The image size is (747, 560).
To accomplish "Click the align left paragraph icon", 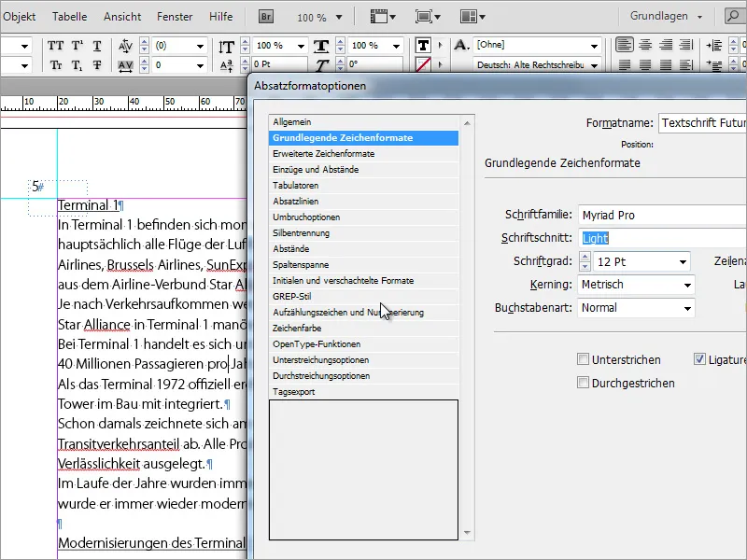I will point(624,45).
